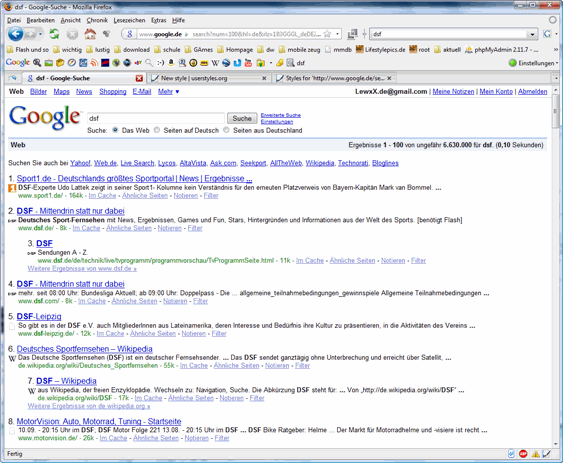Viewport: 563px width, 463px height.
Task: Open the Back/Forward history dropdown arrow
Action: [x=41, y=34]
